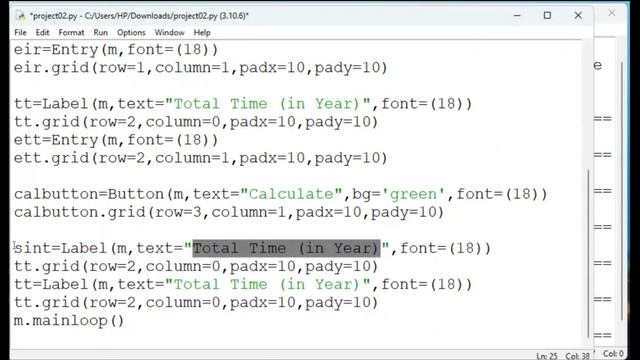This screenshot has height=360, width=640.
Task: Open the File menu
Action: click(x=20, y=33)
